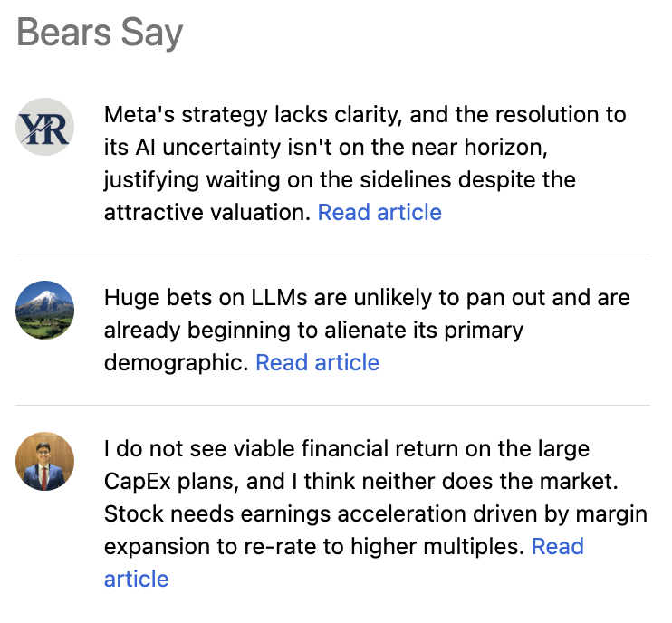Click the word 'LLMs' in second opinion
The width and height of the screenshot is (672, 623).
pos(279,297)
